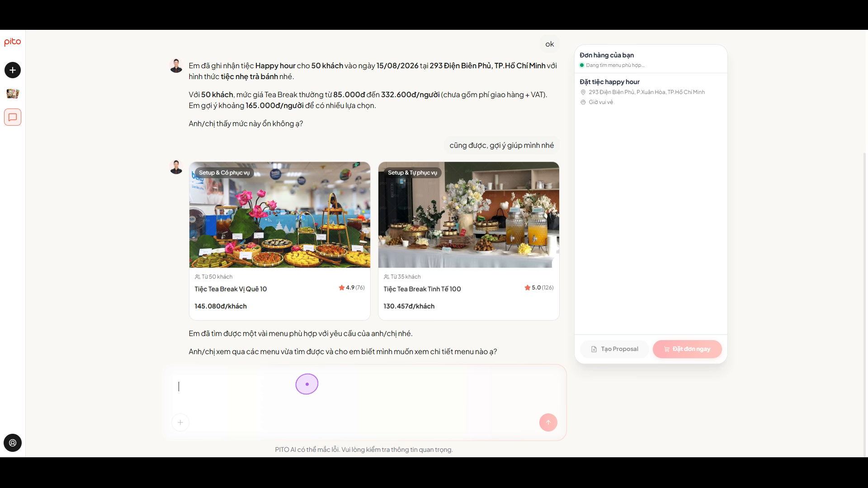Click the Tạo Proposal button

(x=614, y=349)
